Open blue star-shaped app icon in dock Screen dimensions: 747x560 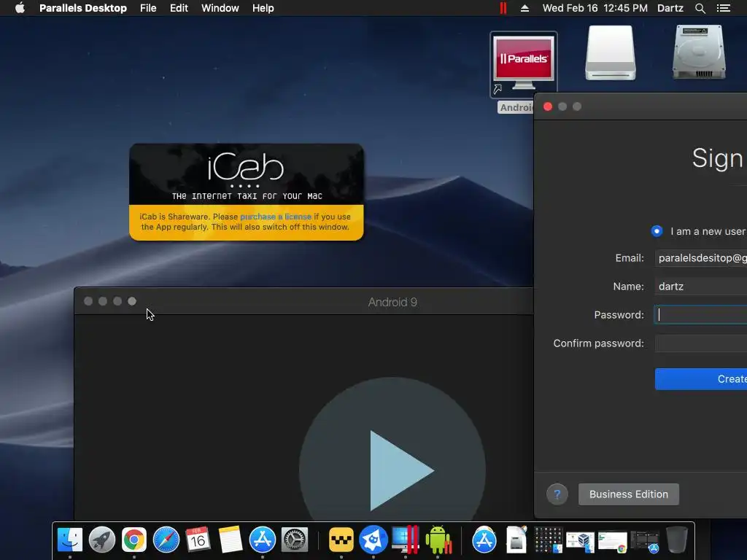coord(373,540)
